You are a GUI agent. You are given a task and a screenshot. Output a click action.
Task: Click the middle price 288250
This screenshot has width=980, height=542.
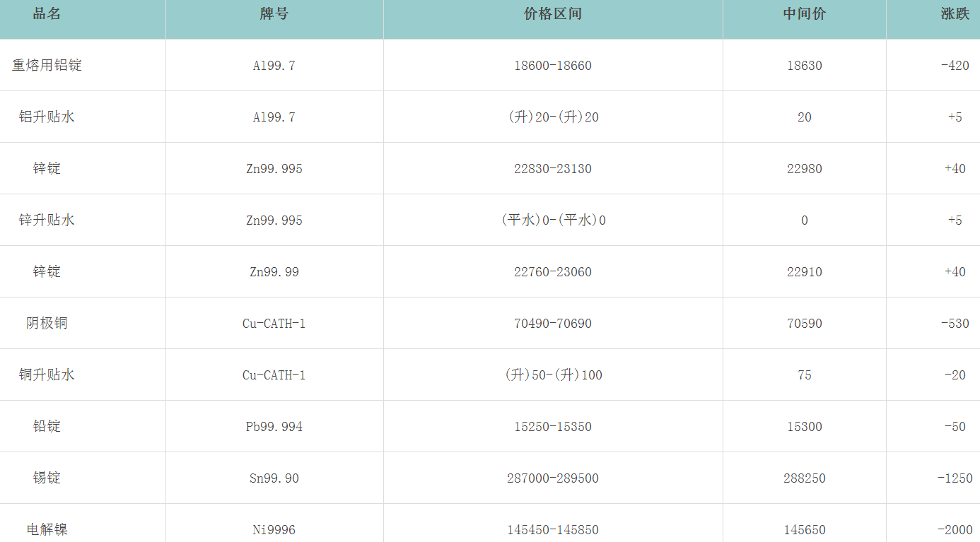point(805,478)
